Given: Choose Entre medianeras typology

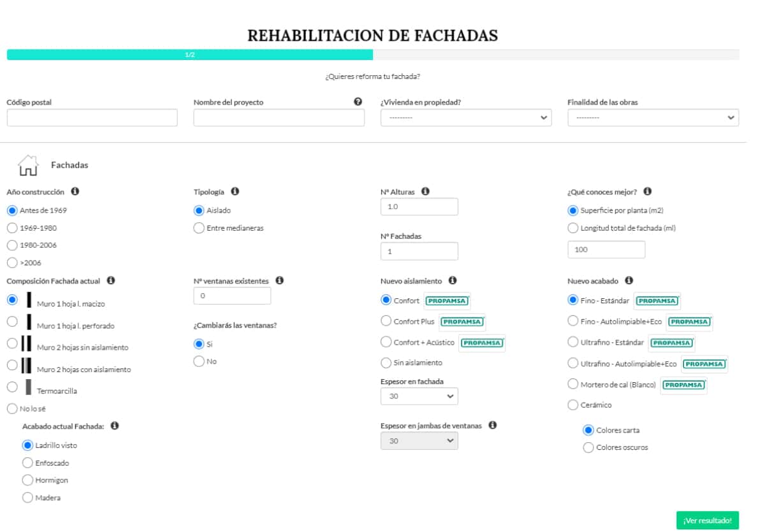Looking at the screenshot, I should pyautogui.click(x=198, y=227).
